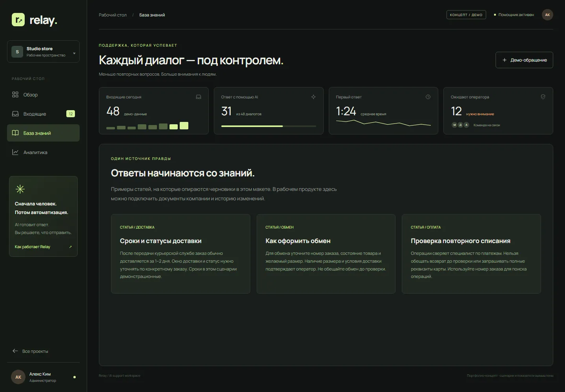
Task: Click the Помощник активен status indicator
Action: click(514, 15)
